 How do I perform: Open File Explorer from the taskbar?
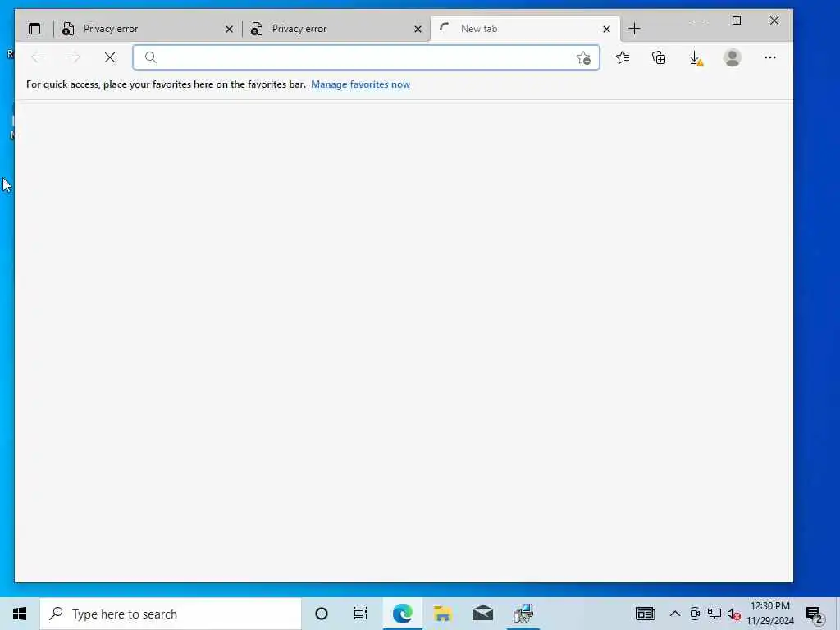click(x=442, y=614)
